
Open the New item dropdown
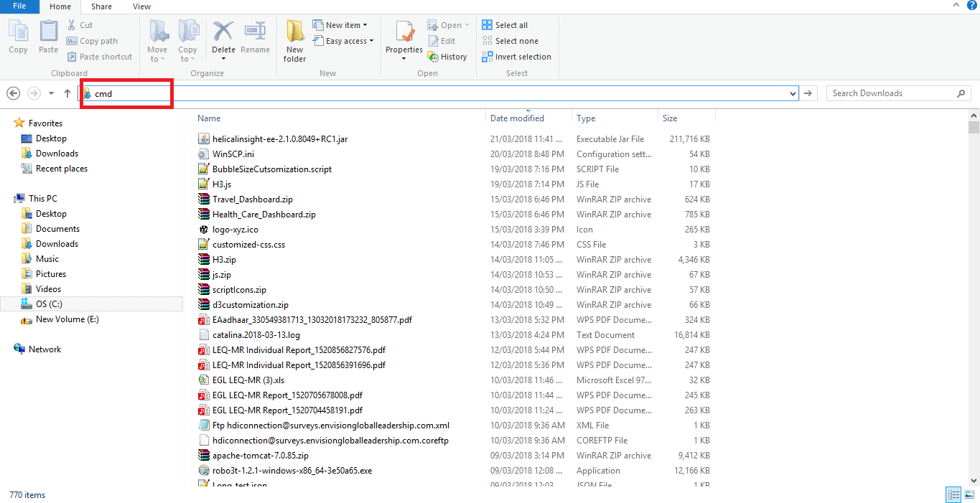click(340, 25)
